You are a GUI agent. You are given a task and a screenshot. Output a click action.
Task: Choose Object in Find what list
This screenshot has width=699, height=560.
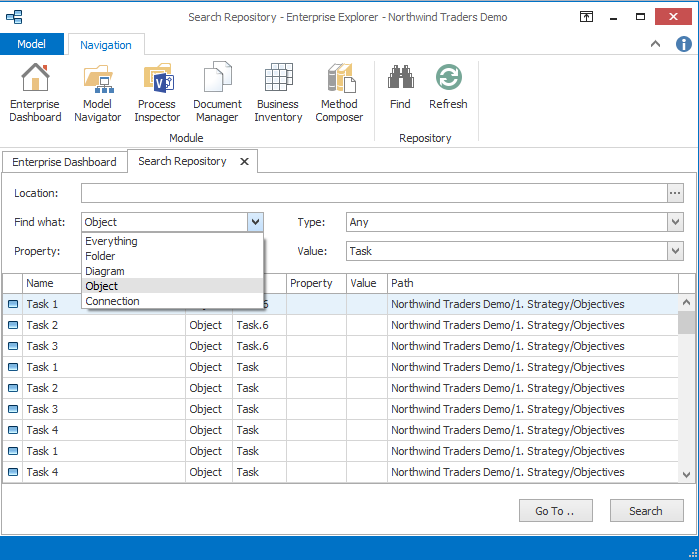(x=173, y=286)
